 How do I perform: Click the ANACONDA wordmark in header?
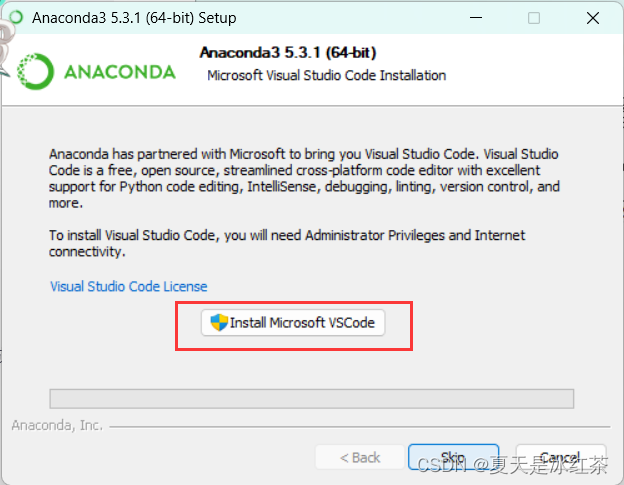(120, 72)
